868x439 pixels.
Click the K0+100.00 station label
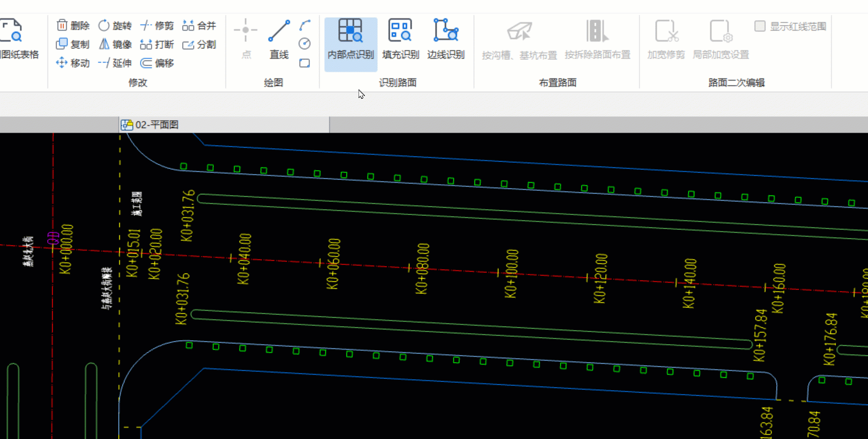pyautogui.click(x=511, y=274)
